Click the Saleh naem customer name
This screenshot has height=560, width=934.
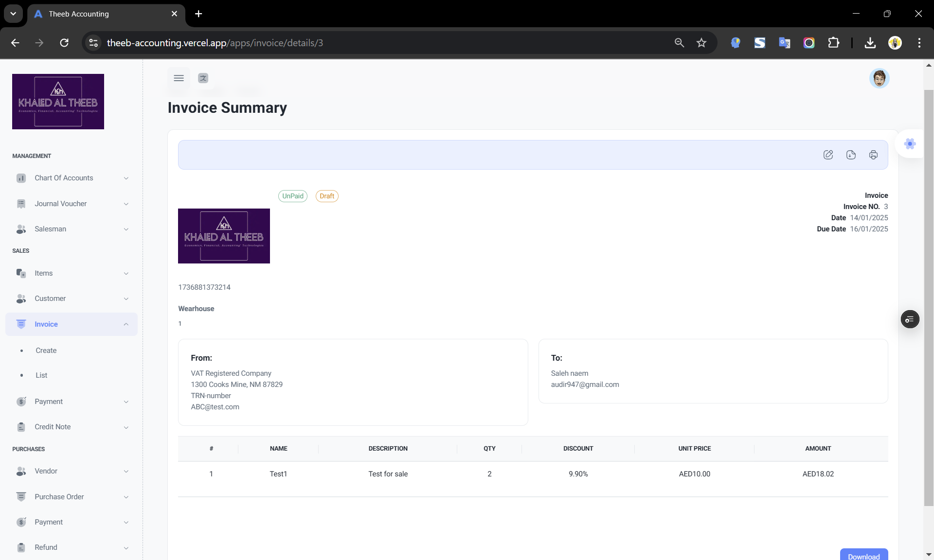569,373
